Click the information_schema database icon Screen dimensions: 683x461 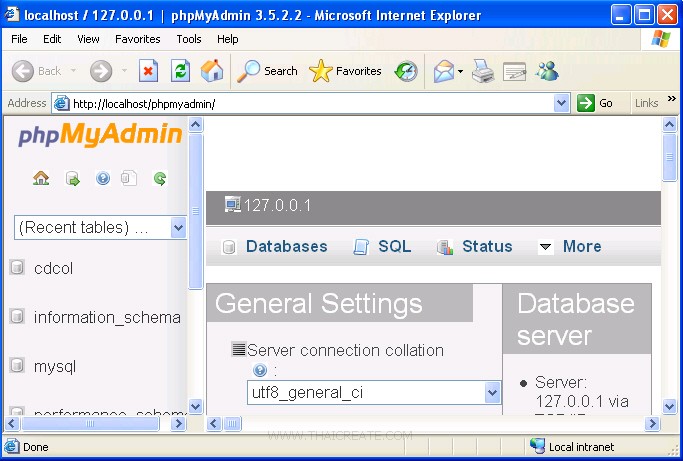tap(17, 316)
